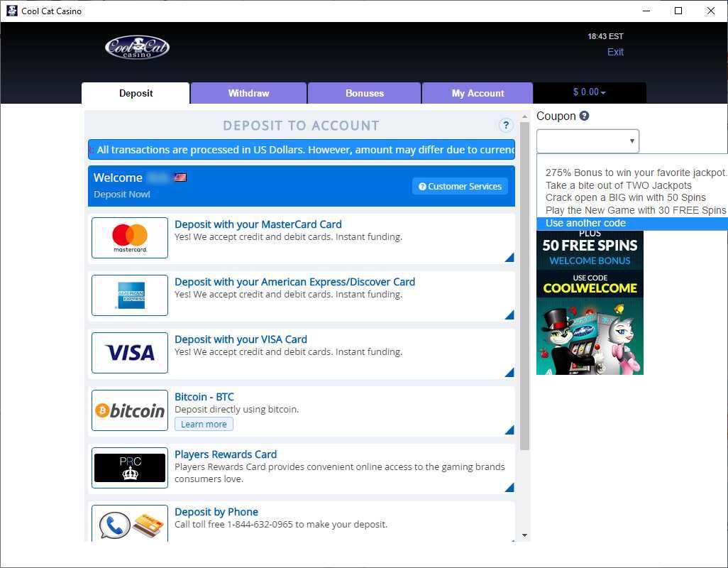Viewport: 728px width, 568px height.
Task: Expand the American Express row corner arrow
Action: [509, 315]
